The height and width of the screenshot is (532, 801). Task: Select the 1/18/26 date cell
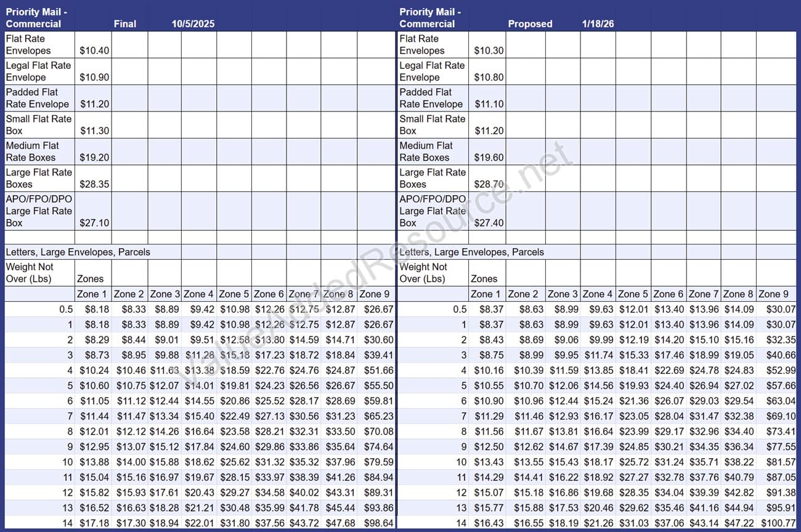coord(598,24)
